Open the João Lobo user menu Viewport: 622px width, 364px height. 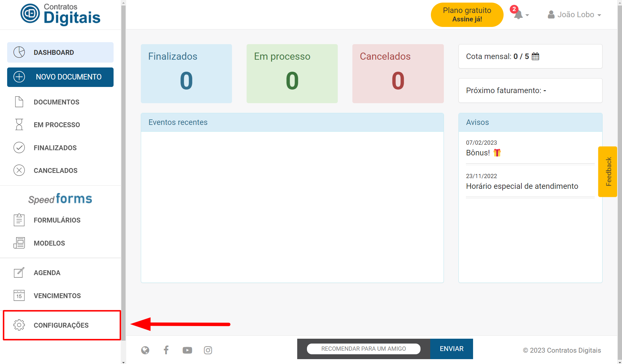click(574, 15)
